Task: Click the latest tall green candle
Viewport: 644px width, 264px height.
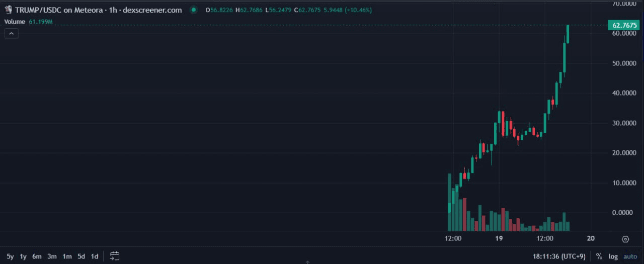Action: coord(568,34)
